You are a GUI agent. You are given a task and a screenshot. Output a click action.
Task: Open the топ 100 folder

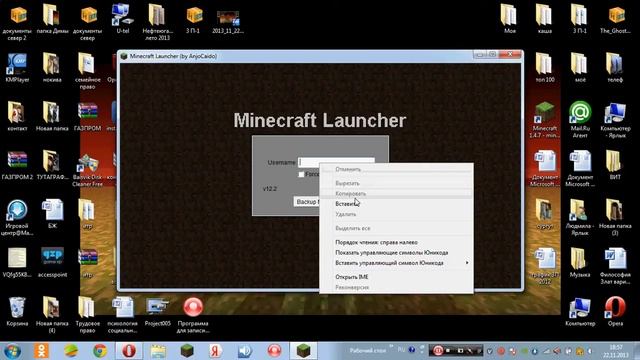click(545, 68)
